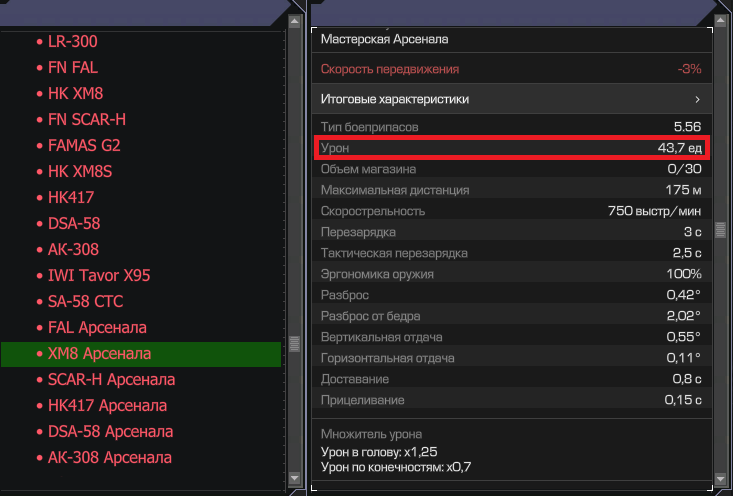Image resolution: width=733 pixels, height=496 pixels.
Task: Click the Скорость передвижения -3% row
Action: click(x=512, y=69)
